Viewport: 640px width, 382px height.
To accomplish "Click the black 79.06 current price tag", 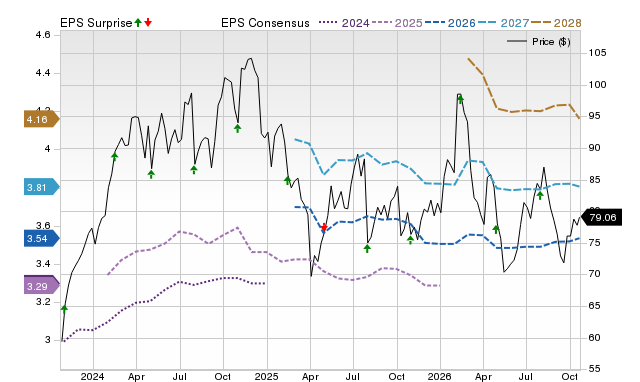I will (601, 217).
